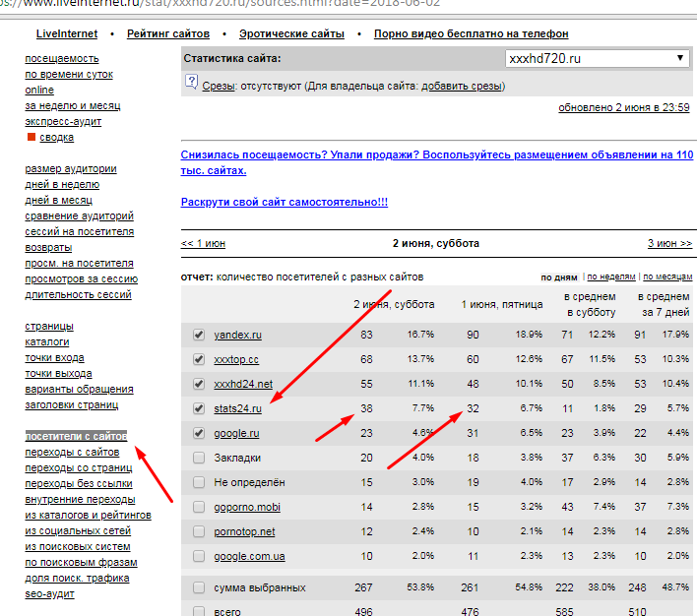Check the Закладки row checkbox

199,458
